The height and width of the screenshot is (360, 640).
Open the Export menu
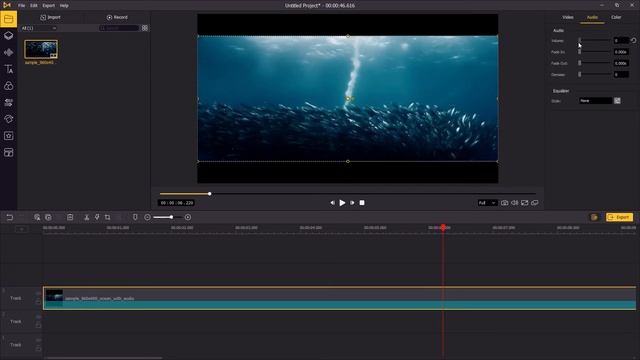(49, 6)
